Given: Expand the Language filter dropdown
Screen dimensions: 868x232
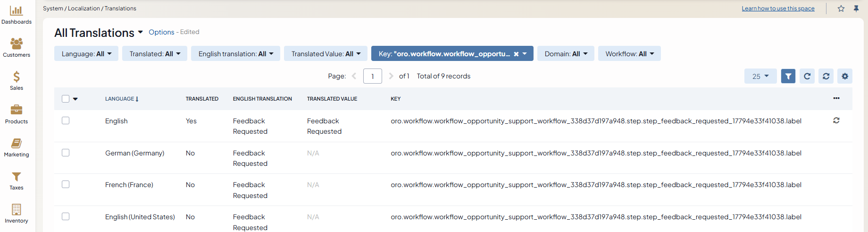Looking at the screenshot, I should click(86, 54).
